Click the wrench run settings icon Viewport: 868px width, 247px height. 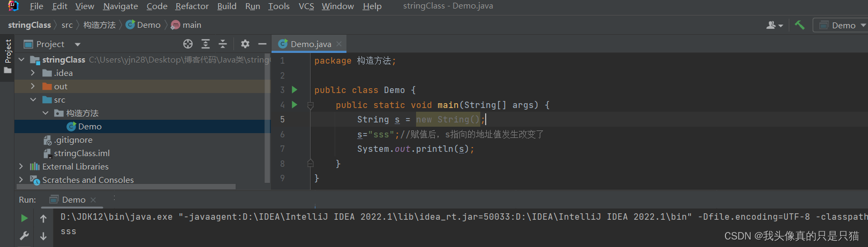[24, 236]
